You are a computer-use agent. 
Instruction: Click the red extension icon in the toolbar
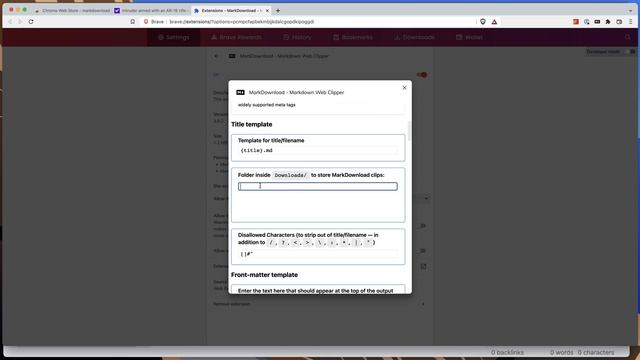coord(576,22)
